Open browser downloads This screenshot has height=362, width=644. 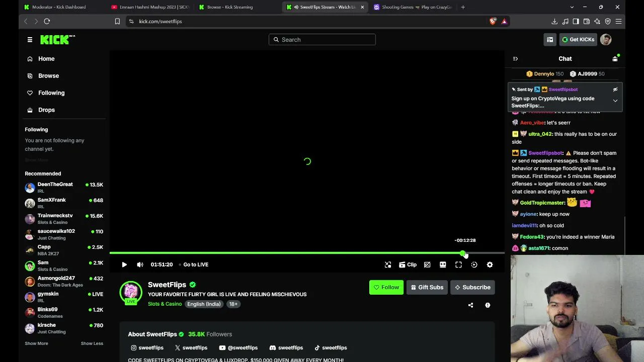pos(554,21)
